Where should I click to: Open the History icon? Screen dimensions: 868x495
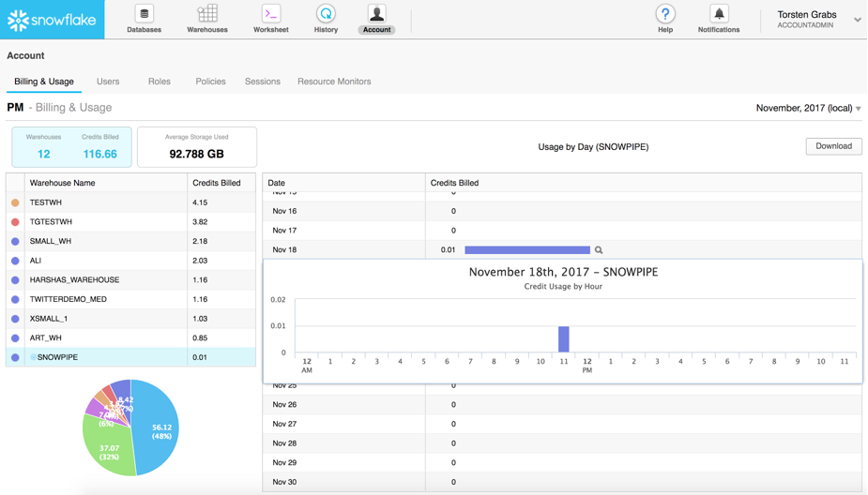(326, 14)
